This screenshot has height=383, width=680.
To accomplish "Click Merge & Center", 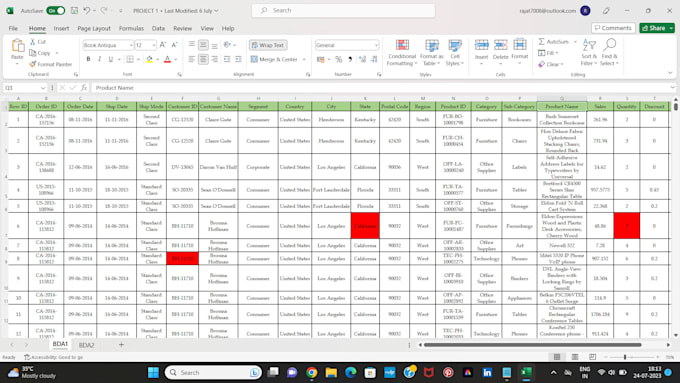I will (x=275, y=59).
